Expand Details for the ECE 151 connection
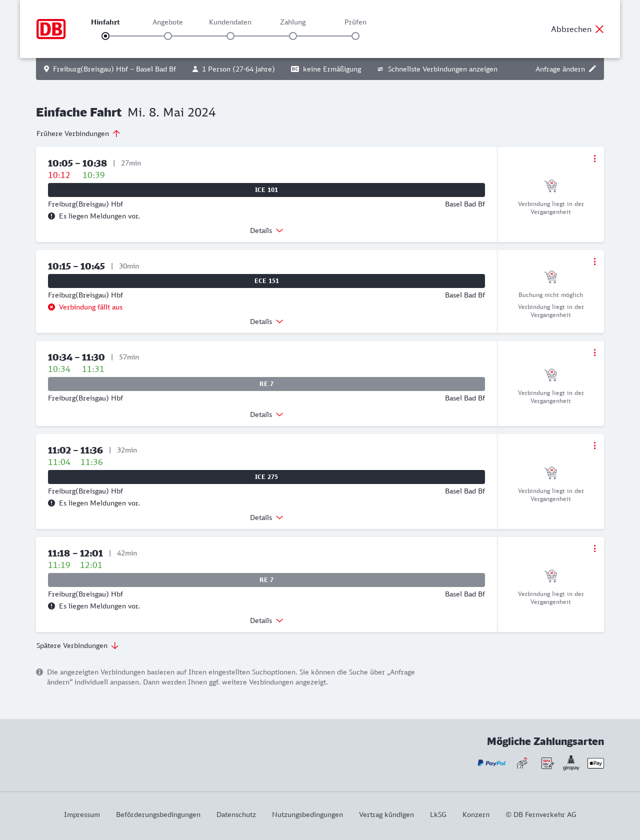640x840 pixels. [x=266, y=321]
